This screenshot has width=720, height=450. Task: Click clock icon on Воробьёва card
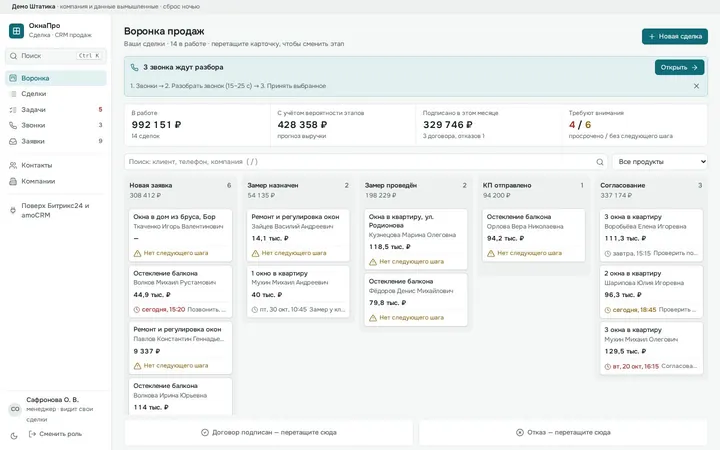pos(608,253)
